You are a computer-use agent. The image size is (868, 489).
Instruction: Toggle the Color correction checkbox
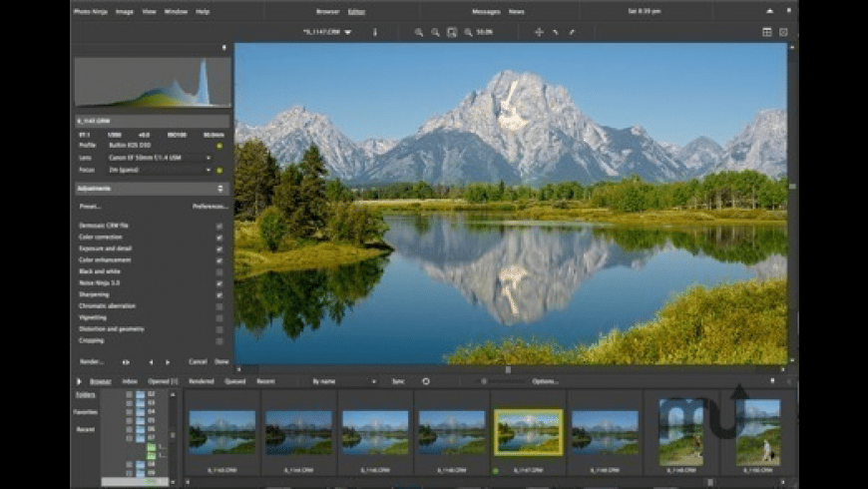coord(219,238)
